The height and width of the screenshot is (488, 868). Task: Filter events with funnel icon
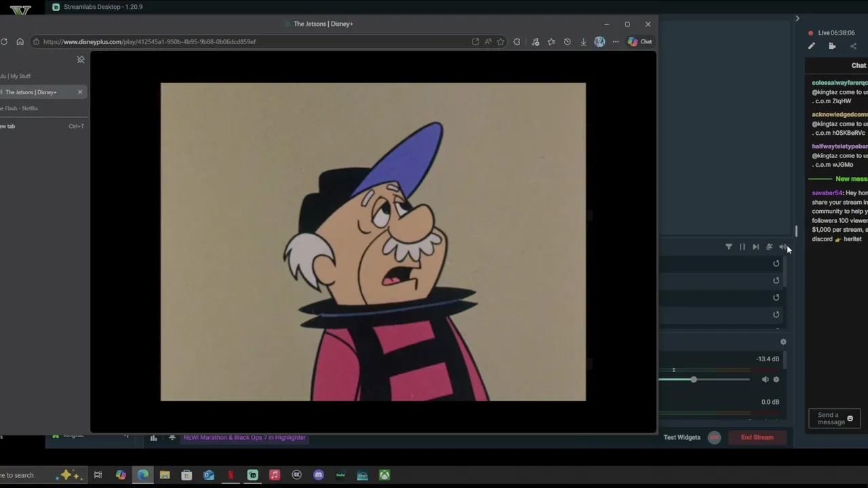pyautogui.click(x=729, y=247)
